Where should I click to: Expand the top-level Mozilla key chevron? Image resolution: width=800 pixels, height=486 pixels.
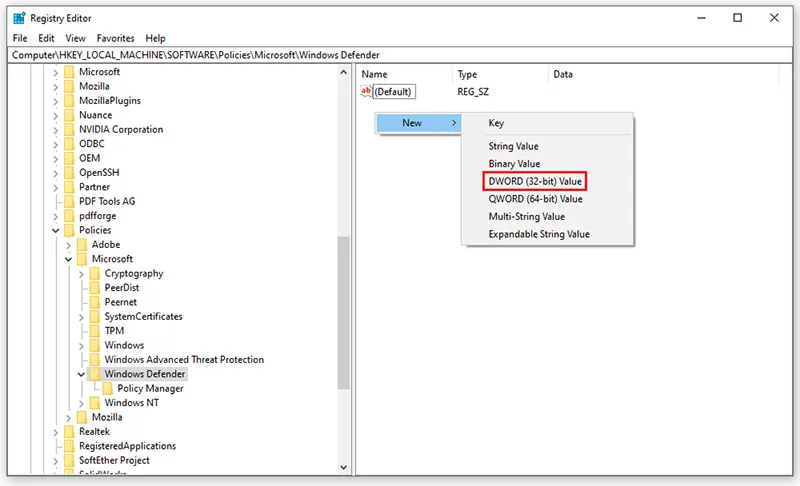(56, 87)
